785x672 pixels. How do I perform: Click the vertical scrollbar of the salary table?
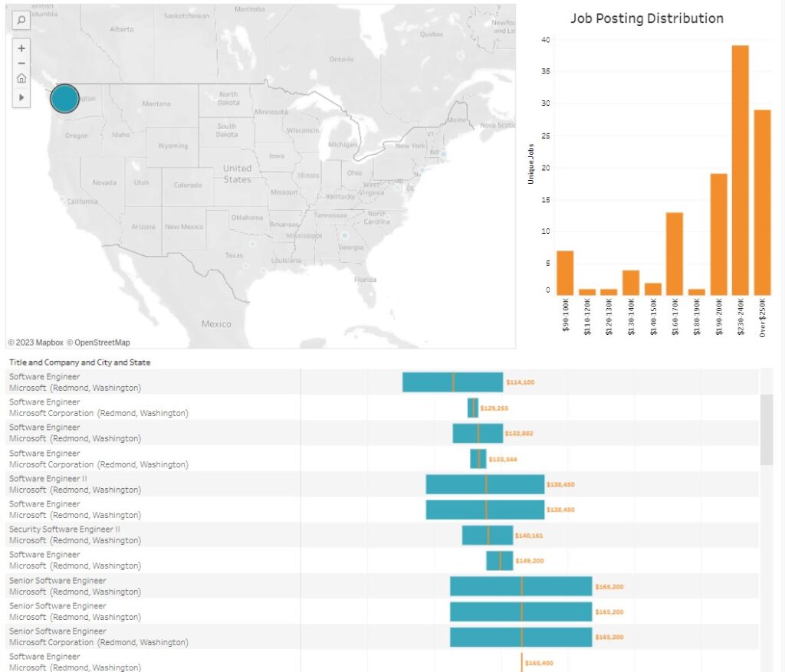(765, 429)
